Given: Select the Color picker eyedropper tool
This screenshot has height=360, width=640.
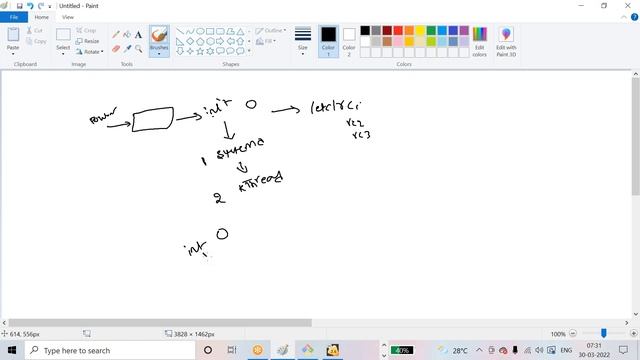Looking at the screenshot, I should click(x=127, y=49).
